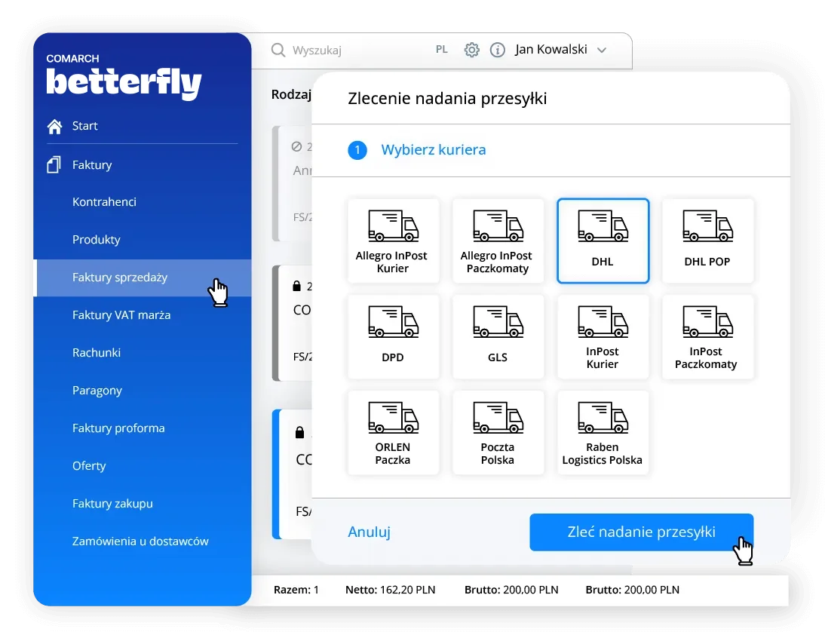Viewport: 825px width, 644px height.
Task: Click the Zleć nadanie przesyłki button
Action: (x=641, y=532)
